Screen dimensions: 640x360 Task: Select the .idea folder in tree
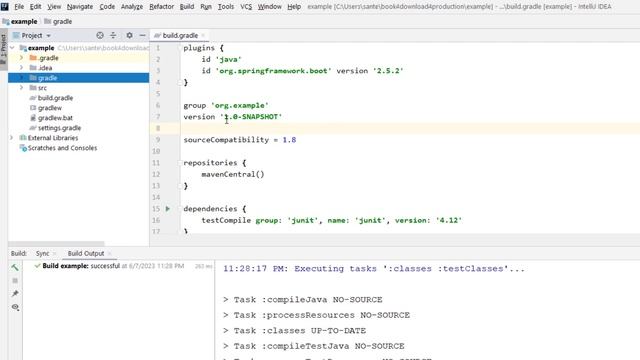pyautogui.click(x=41, y=68)
